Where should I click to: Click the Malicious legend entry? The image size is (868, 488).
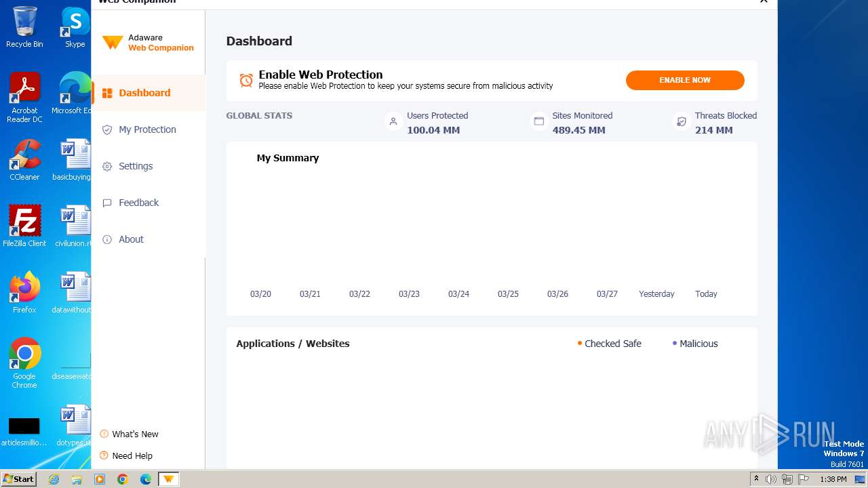click(695, 344)
